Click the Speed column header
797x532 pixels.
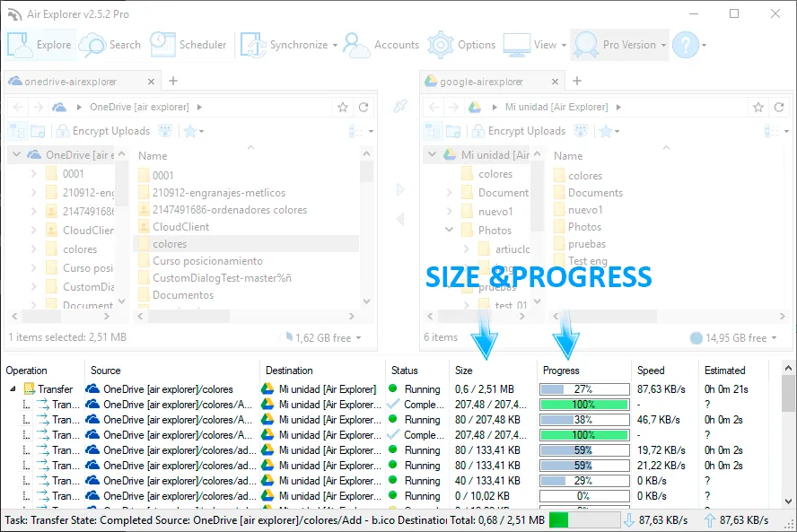tap(665, 371)
